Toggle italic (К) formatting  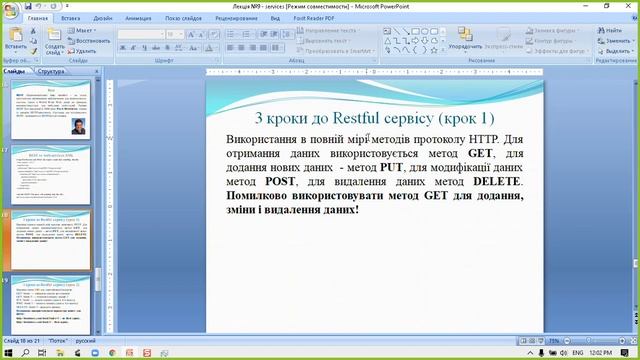[x=133, y=48]
